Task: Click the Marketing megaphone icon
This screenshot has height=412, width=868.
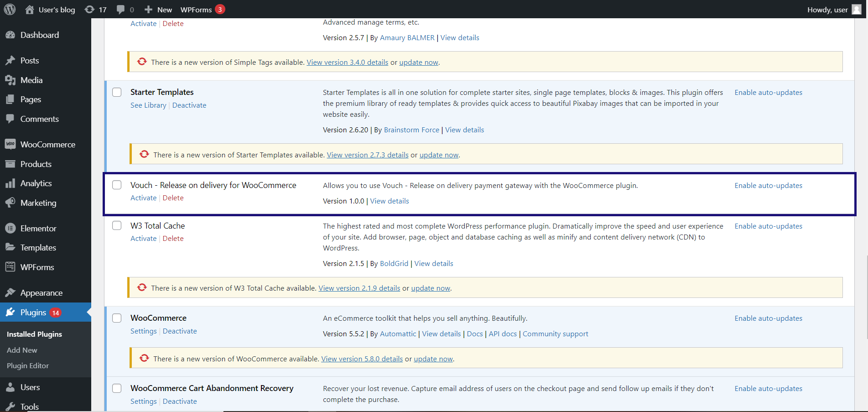Action: coord(10,203)
